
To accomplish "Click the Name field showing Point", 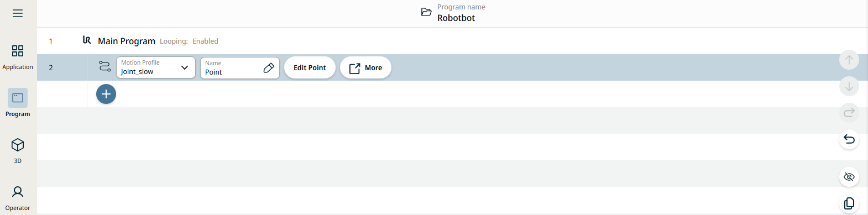I will pos(239,67).
